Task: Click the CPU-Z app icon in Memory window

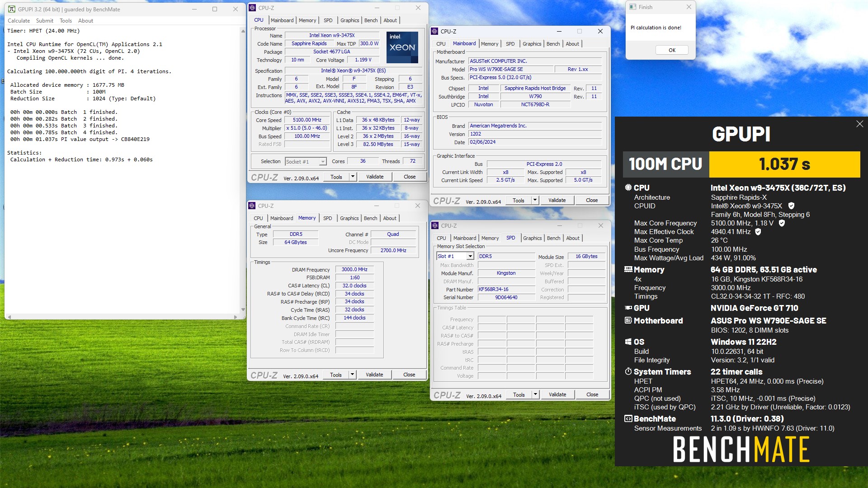Action: (x=252, y=206)
